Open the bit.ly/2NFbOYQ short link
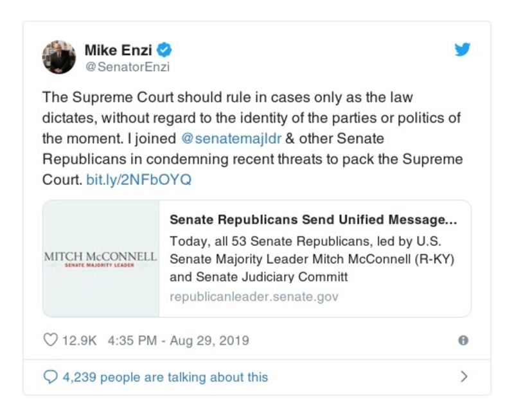 [x=139, y=180]
